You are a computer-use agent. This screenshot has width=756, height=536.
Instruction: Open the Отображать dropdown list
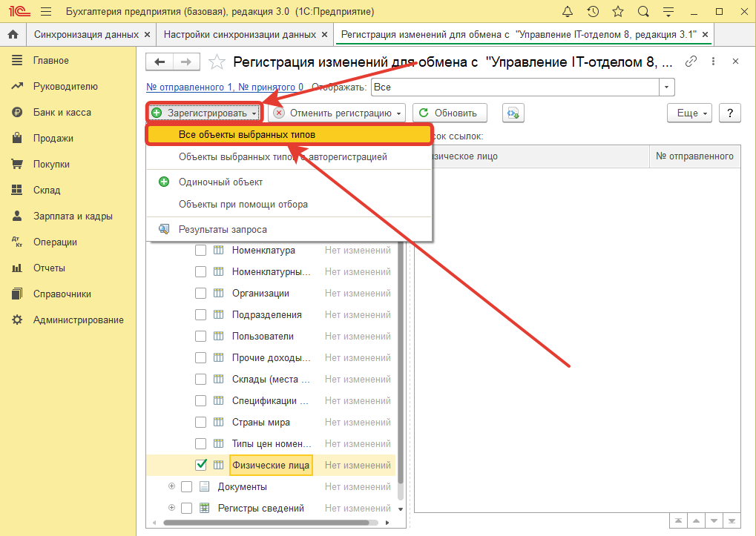pos(667,87)
